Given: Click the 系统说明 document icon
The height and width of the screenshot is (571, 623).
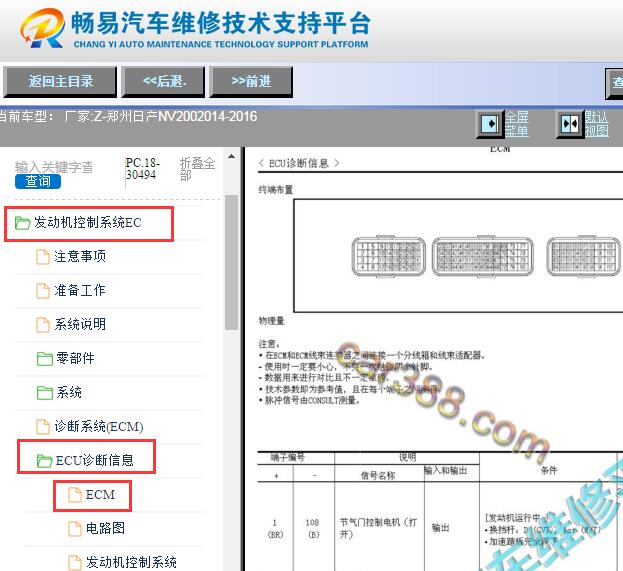Looking at the screenshot, I should pos(43,325).
